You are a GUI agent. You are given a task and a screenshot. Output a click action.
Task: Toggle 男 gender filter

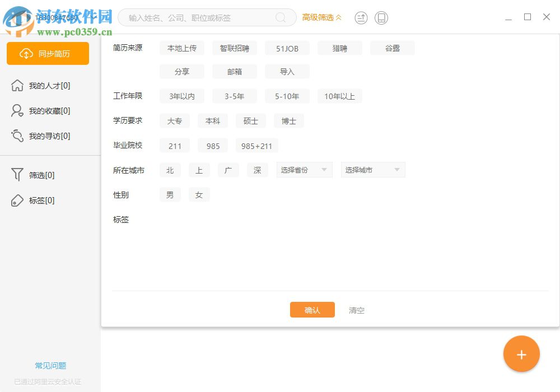(170, 194)
